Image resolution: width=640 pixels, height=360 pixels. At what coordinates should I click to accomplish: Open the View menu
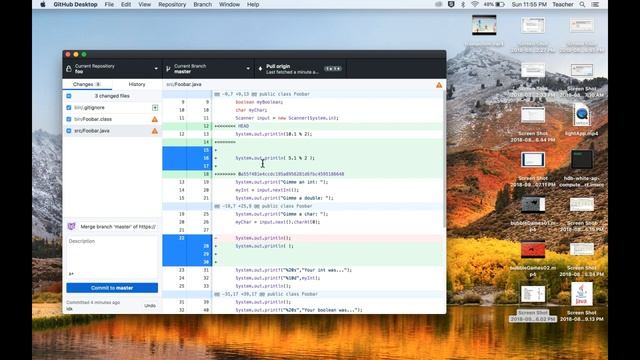click(x=144, y=4)
